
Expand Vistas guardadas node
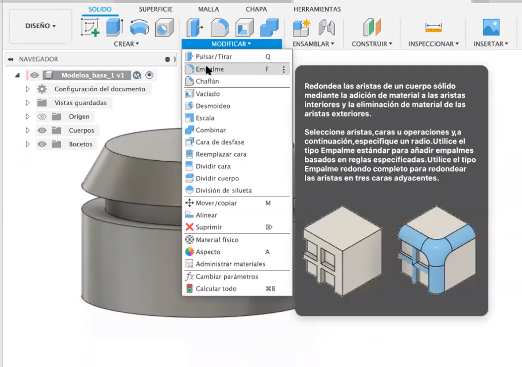tap(28, 103)
